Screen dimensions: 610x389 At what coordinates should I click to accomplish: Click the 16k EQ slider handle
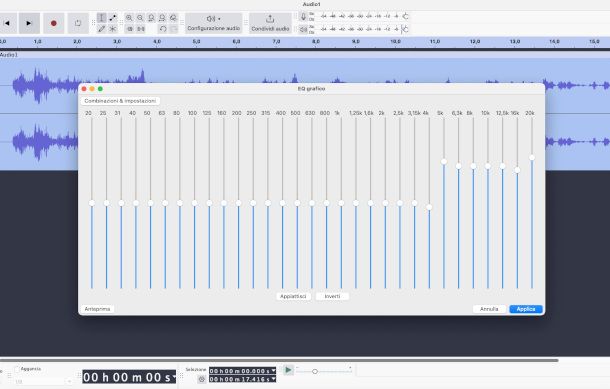click(517, 170)
